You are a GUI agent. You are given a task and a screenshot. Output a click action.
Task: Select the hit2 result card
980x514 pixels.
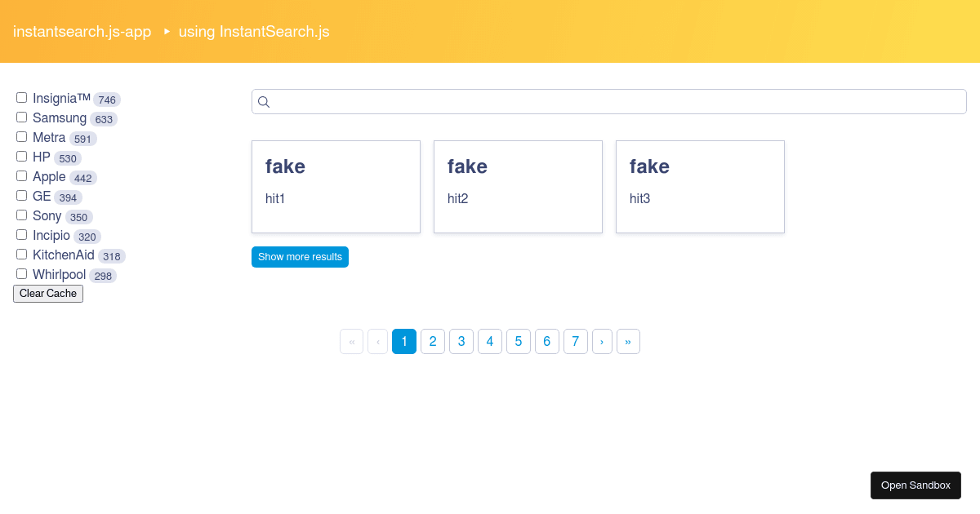pyautogui.click(x=518, y=186)
